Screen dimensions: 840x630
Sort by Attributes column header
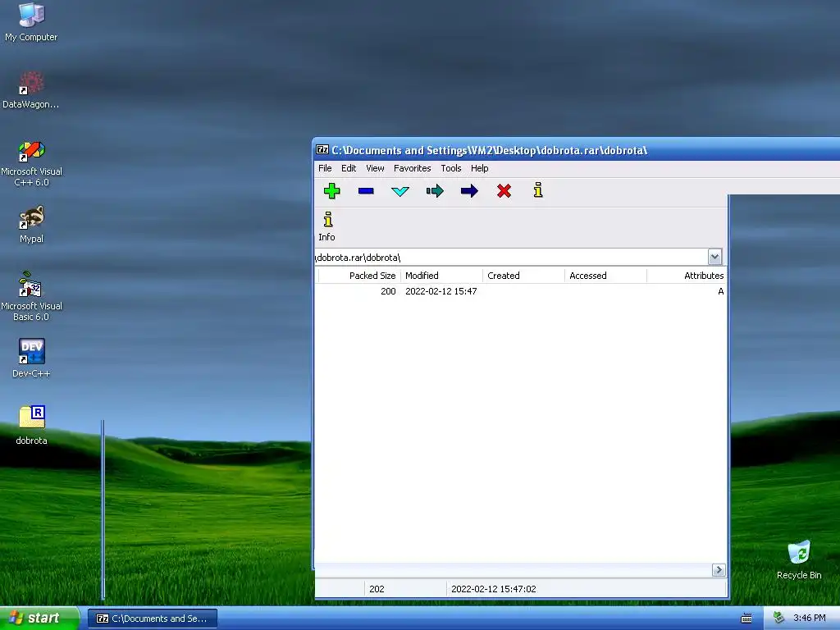pos(687,276)
